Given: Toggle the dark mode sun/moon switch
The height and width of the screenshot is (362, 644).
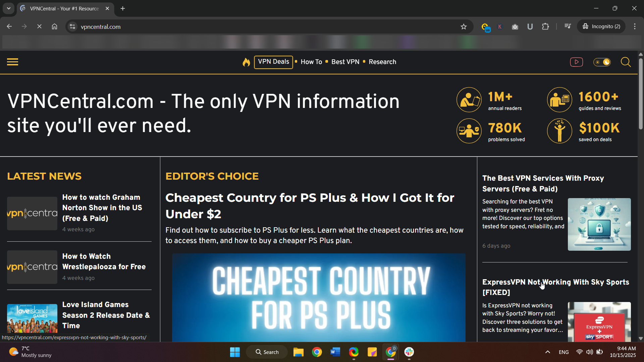Looking at the screenshot, I should coord(602,62).
